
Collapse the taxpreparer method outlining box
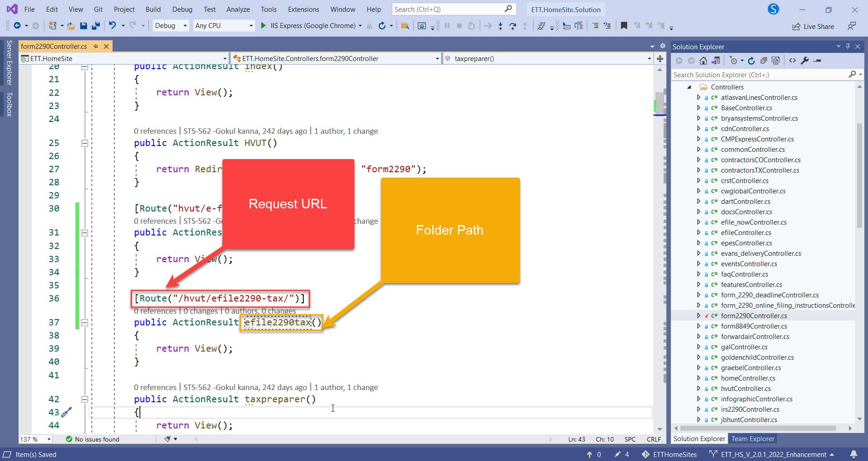click(x=85, y=399)
